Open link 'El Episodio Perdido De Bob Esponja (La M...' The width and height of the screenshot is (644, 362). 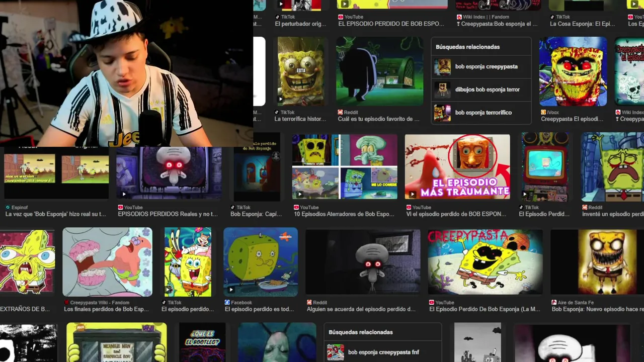[x=485, y=309]
